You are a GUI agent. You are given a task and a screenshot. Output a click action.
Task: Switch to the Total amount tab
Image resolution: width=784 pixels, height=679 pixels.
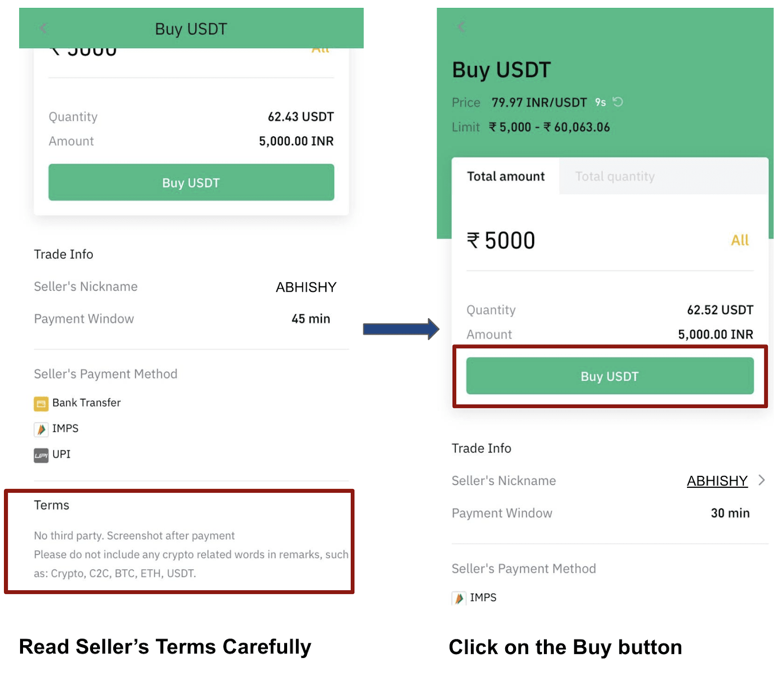coord(506,176)
